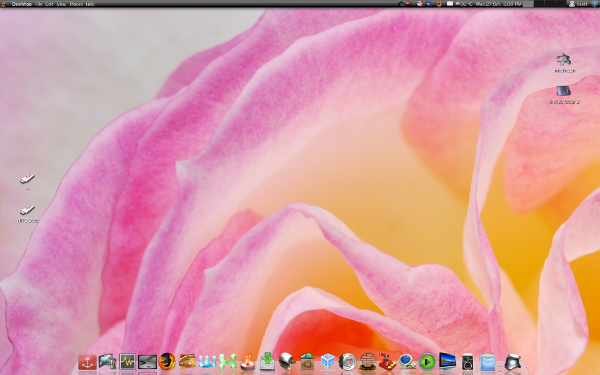Open the Edit menu
The image size is (600, 375).
pos(49,4)
